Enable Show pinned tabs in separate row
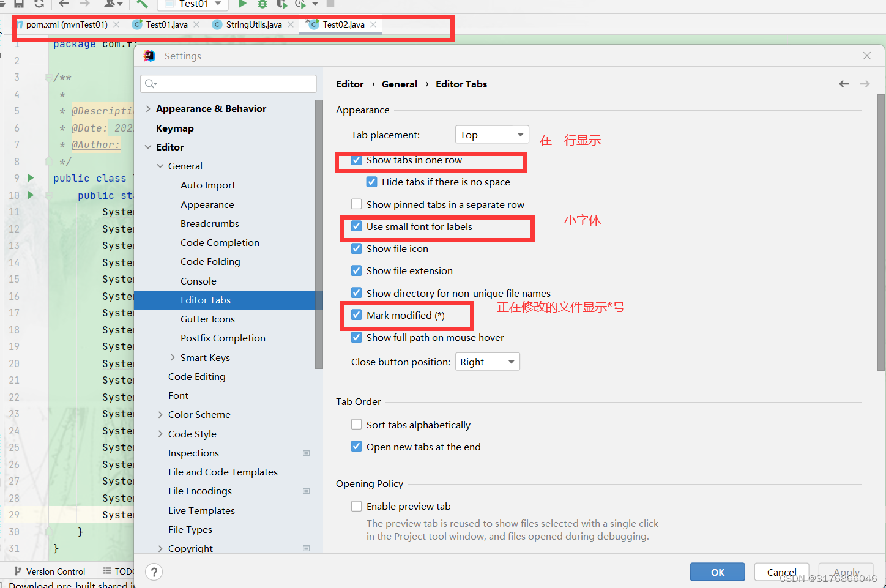Image resolution: width=886 pixels, height=588 pixels. click(x=356, y=204)
